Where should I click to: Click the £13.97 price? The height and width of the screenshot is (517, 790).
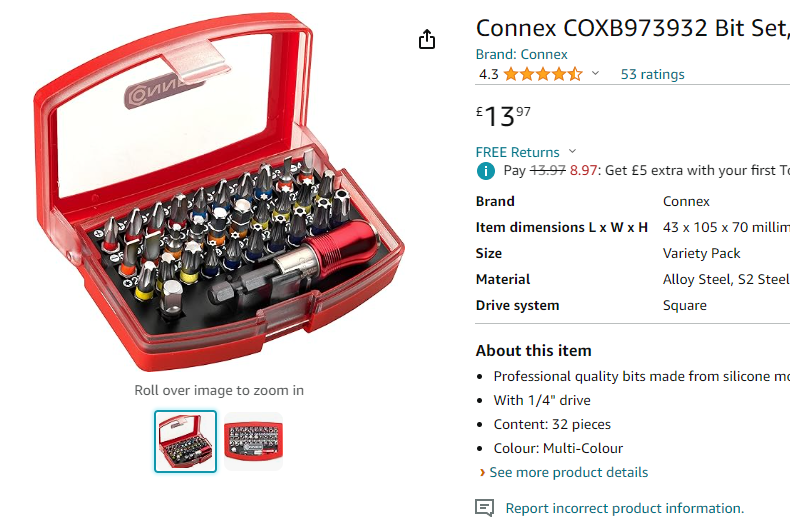[503, 115]
